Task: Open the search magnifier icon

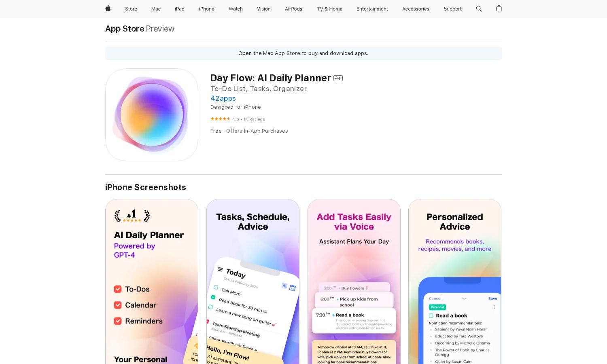Action: [479, 8]
